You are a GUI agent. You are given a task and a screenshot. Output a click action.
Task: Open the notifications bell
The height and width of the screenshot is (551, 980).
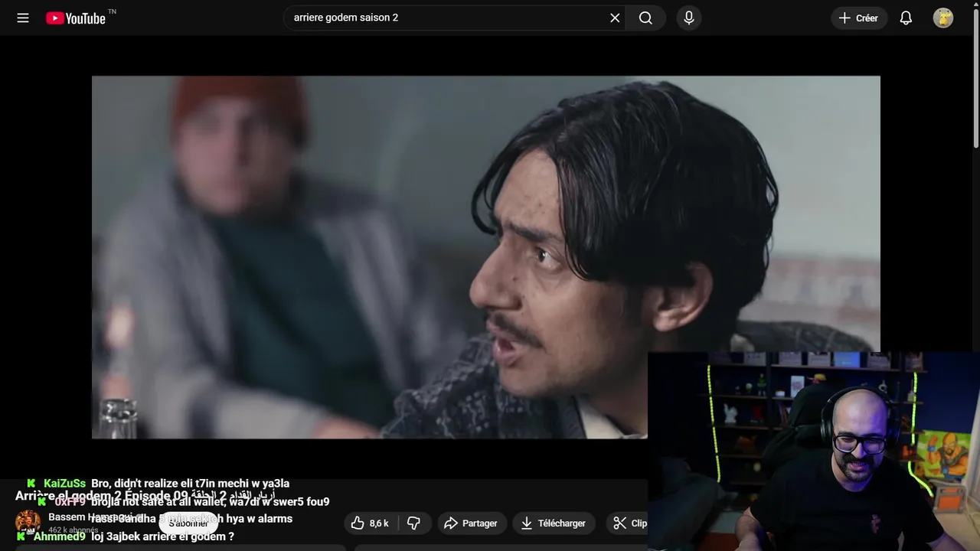pos(906,18)
